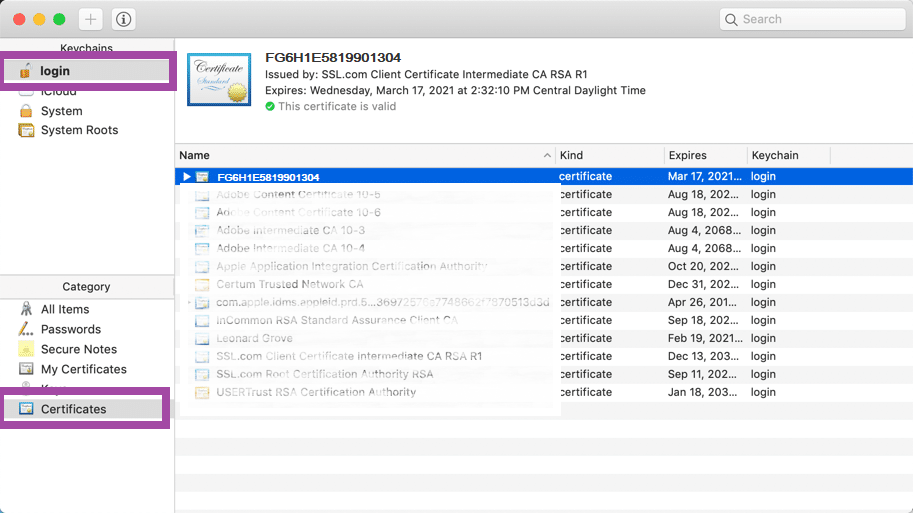Click the Feb 19, 2021 expiry cell
Viewport: 913px width, 513px height.
705,338
